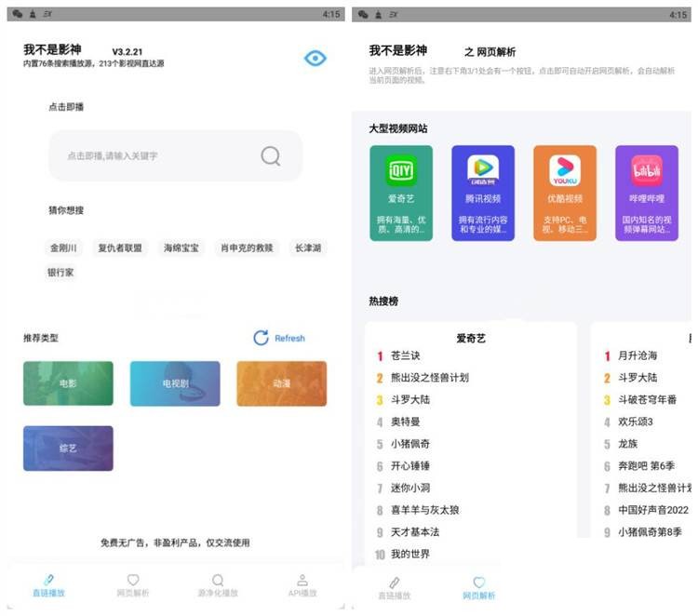Click link icon of right screen 直链播放 tab
698x616 pixels.
coord(395,583)
